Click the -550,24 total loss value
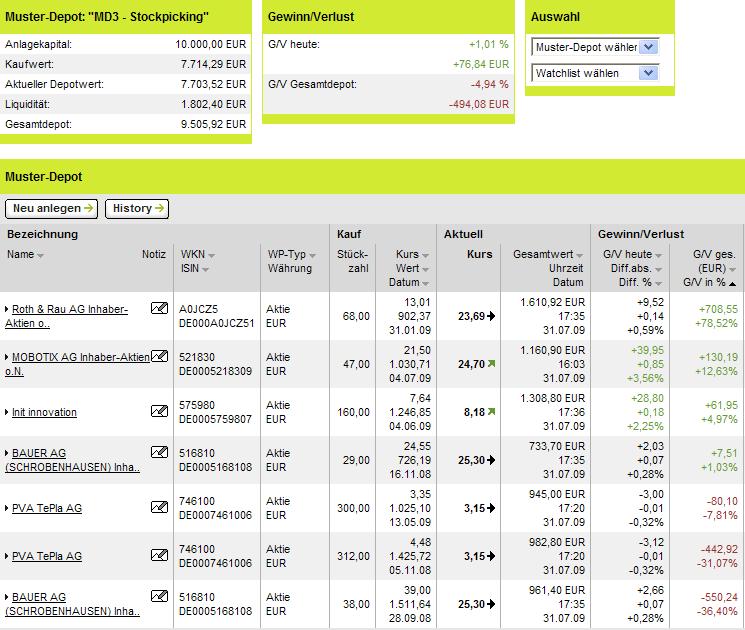 coord(719,597)
